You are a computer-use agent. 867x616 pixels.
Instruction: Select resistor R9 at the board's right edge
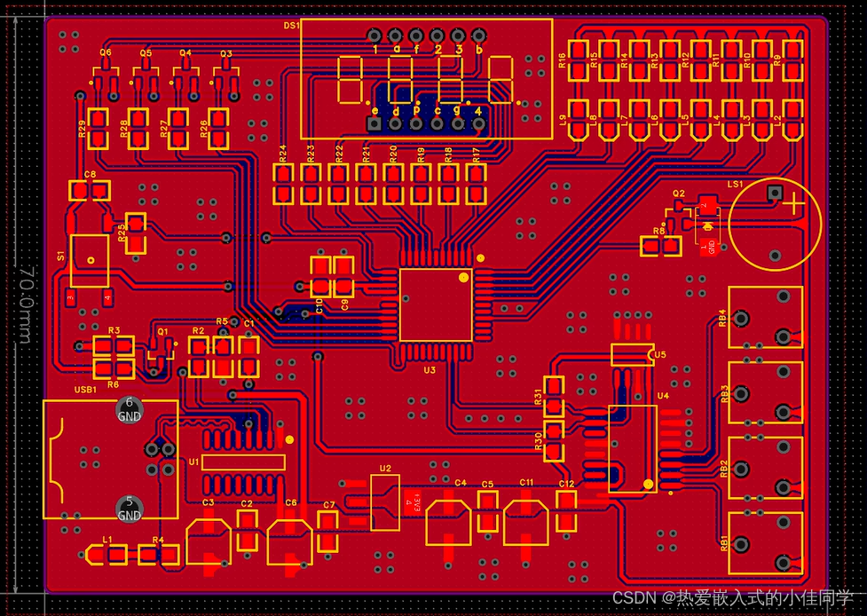(792, 61)
